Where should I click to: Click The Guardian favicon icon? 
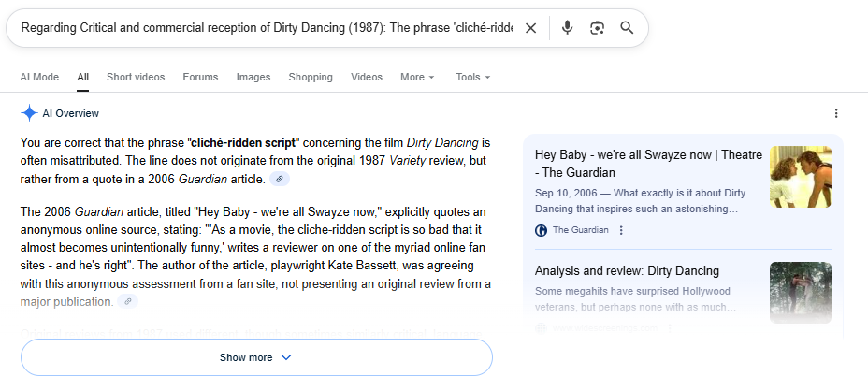(x=541, y=230)
